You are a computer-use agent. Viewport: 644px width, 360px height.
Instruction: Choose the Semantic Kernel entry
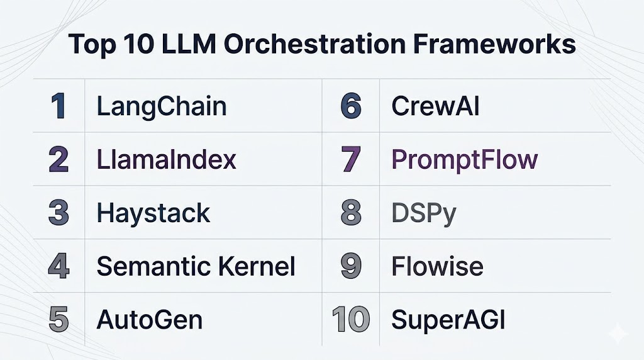click(x=196, y=267)
